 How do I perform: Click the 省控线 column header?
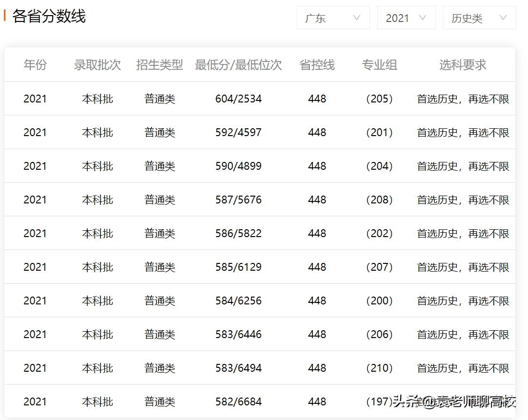[x=317, y=64]
